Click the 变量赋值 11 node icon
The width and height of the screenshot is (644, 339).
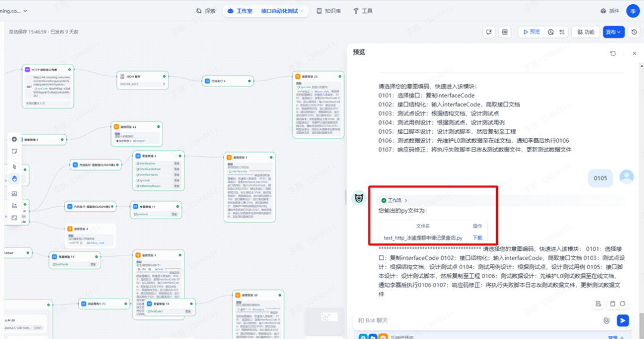pos(135,207)
